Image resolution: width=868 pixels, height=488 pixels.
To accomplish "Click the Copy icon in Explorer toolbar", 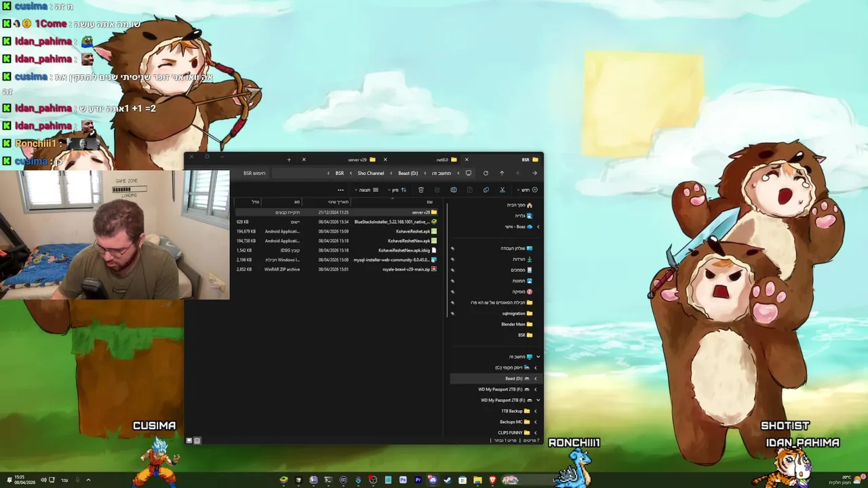I will click(486, 190).
